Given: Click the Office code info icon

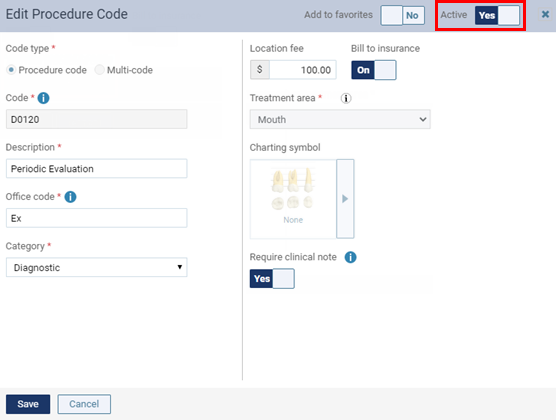Looking at the screenshot, I should [x=70, y=197].
